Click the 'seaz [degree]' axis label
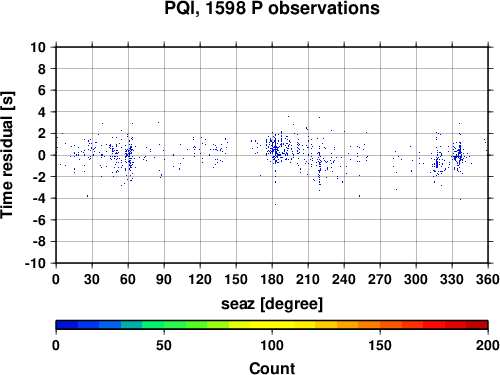The height and width of the screenshot is (375, 500). [272, 304]
